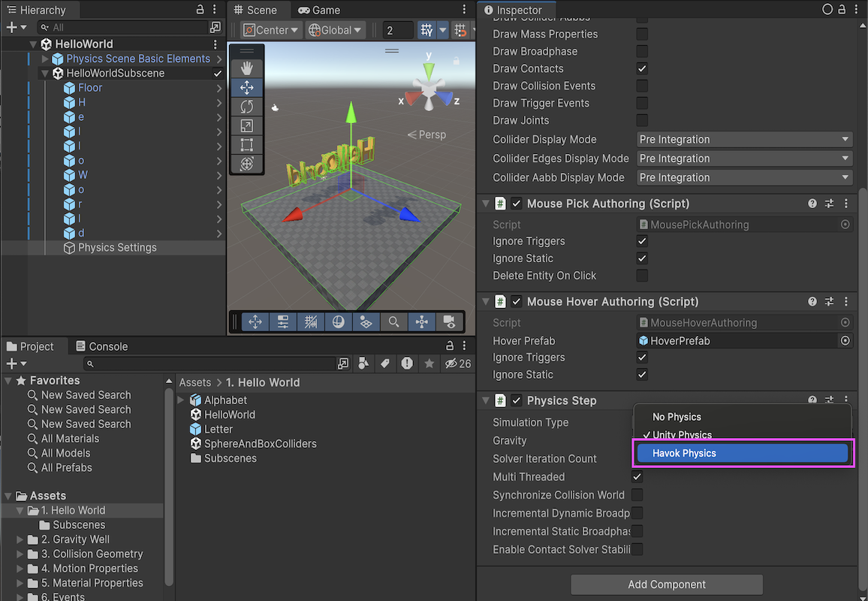Choose Havok Physics from the menu

[743, 453]
